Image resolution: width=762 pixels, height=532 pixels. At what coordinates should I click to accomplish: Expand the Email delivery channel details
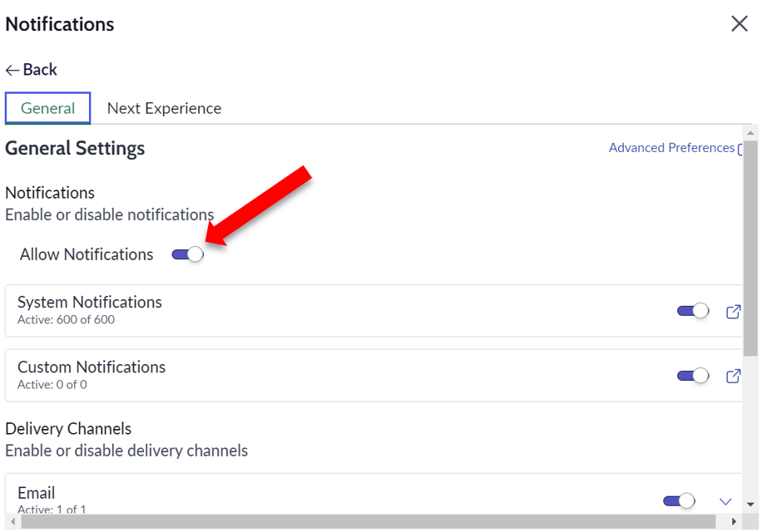725,500
